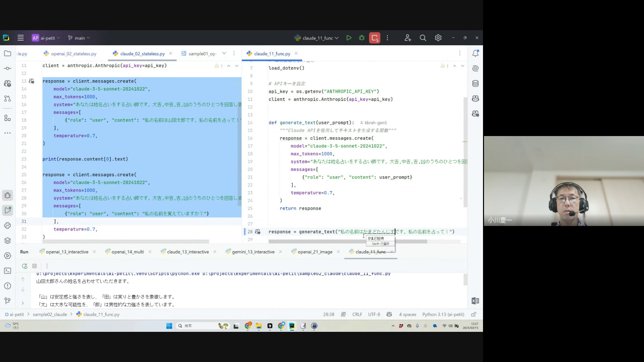Open the main git branch dropdown
Image resolution: width=644 pixels, height=362 pixels.
coord(79,38)
